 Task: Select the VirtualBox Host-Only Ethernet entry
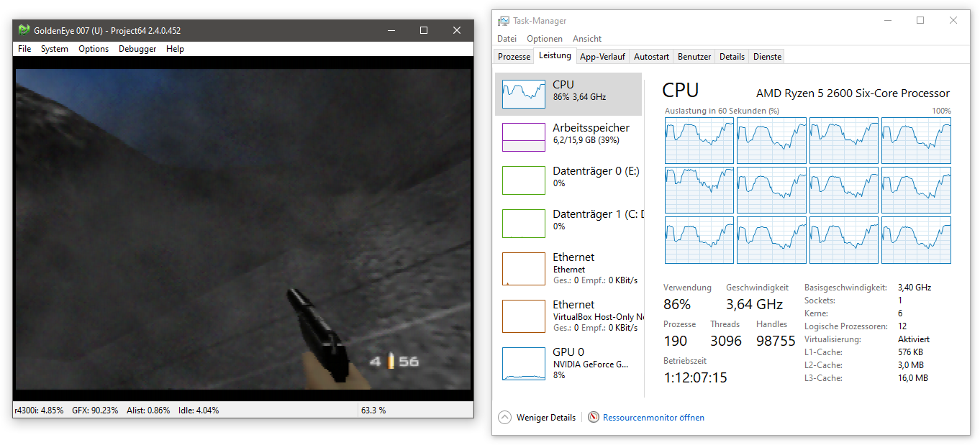click(x=568, y=316)
